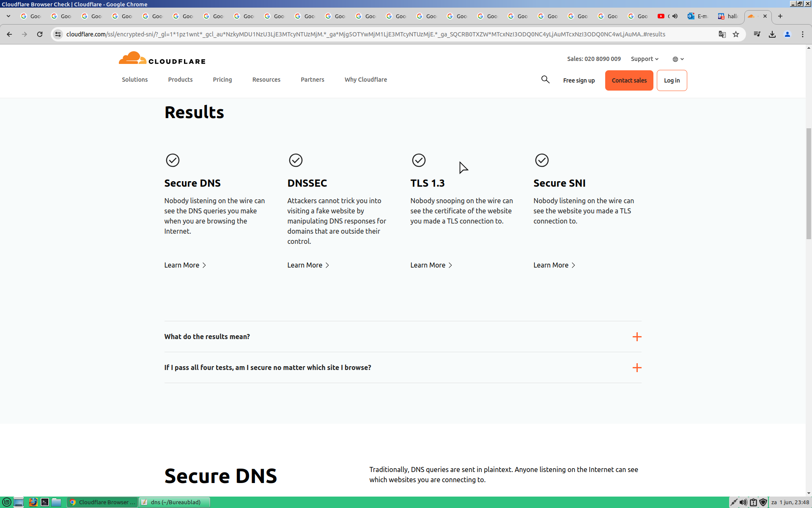
Task: Click the Secure SNI checkmark icon
Action: (x=542, y=160)
